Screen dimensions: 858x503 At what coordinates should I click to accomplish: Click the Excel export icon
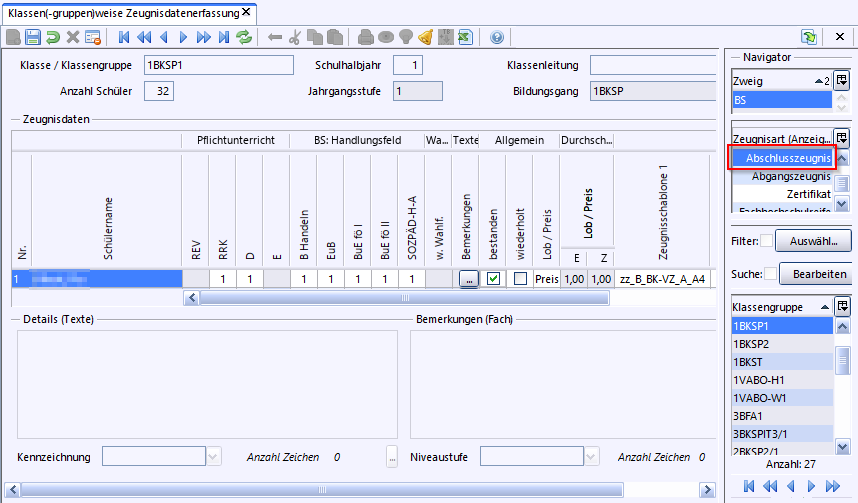click(464, 37)
